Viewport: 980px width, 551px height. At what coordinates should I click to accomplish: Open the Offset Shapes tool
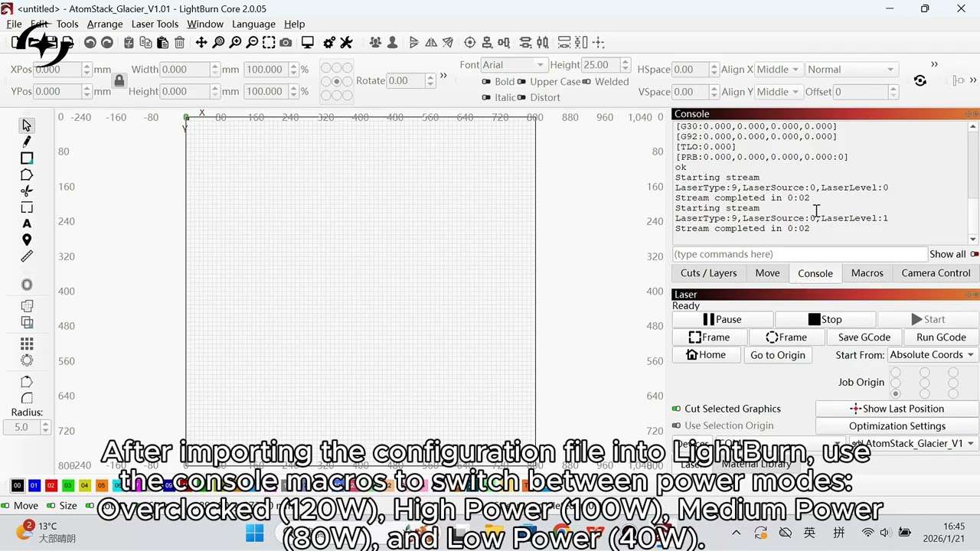pyautogui.click(x=27, y=285)
